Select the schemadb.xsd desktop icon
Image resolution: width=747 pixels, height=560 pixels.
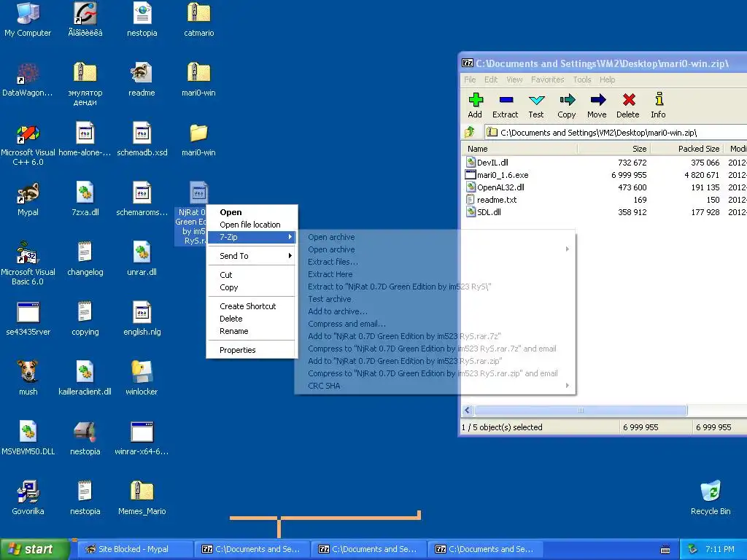click(142, 139)
